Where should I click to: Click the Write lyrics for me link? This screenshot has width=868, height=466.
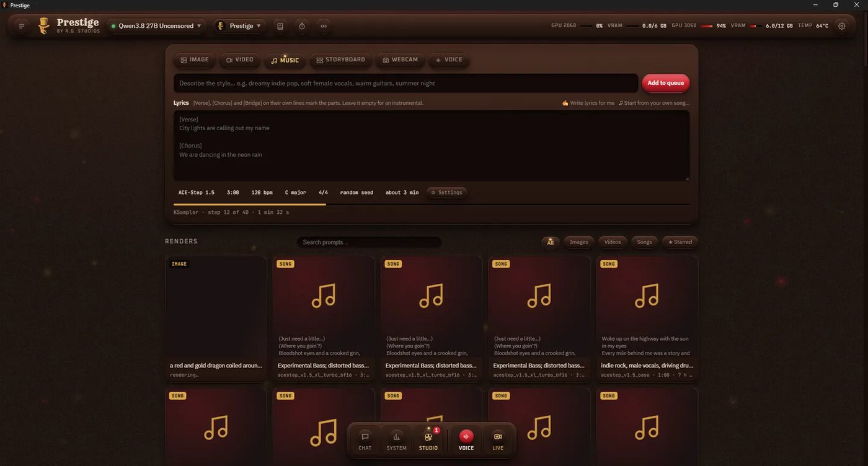tap(588, 103)
